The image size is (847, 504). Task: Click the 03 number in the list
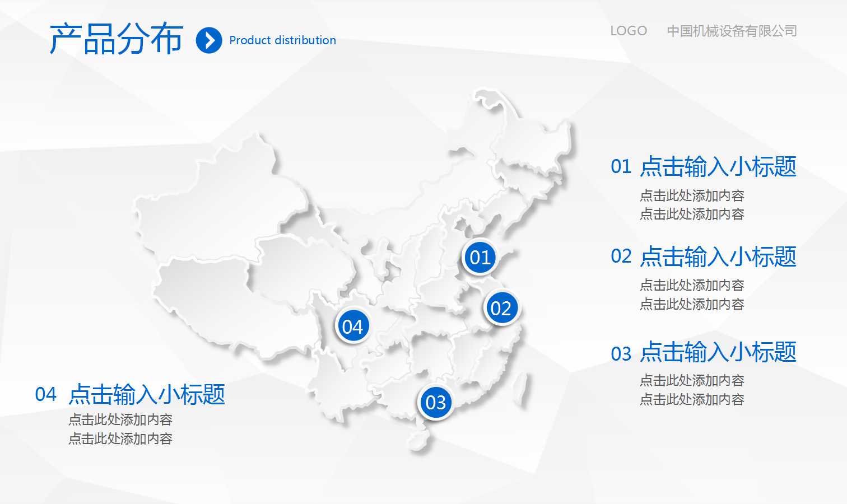[621, 354]
